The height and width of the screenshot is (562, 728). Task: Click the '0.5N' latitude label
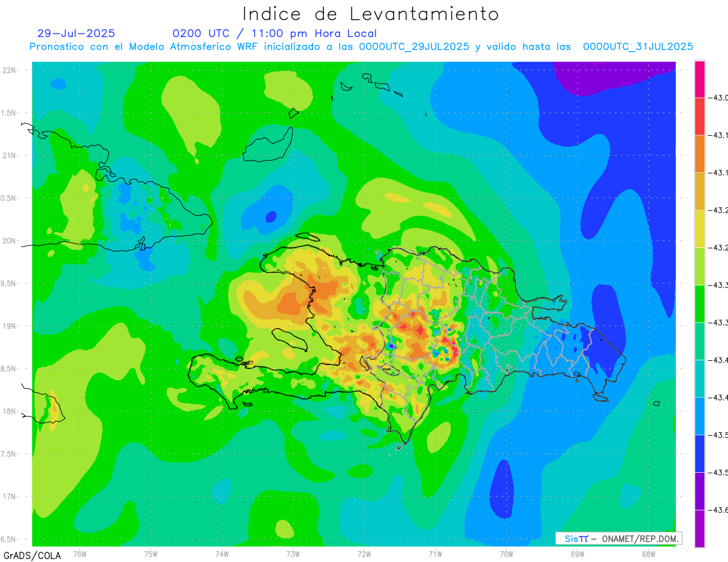(x=8, y=198)
